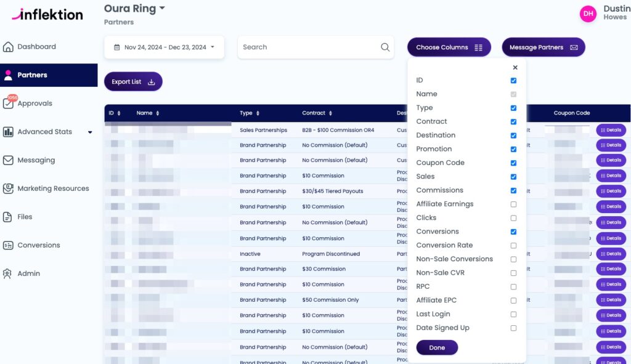Click the 'Program Discontinued' contract cell
Viewport: 631px width, 364px height.
[331, 254]
